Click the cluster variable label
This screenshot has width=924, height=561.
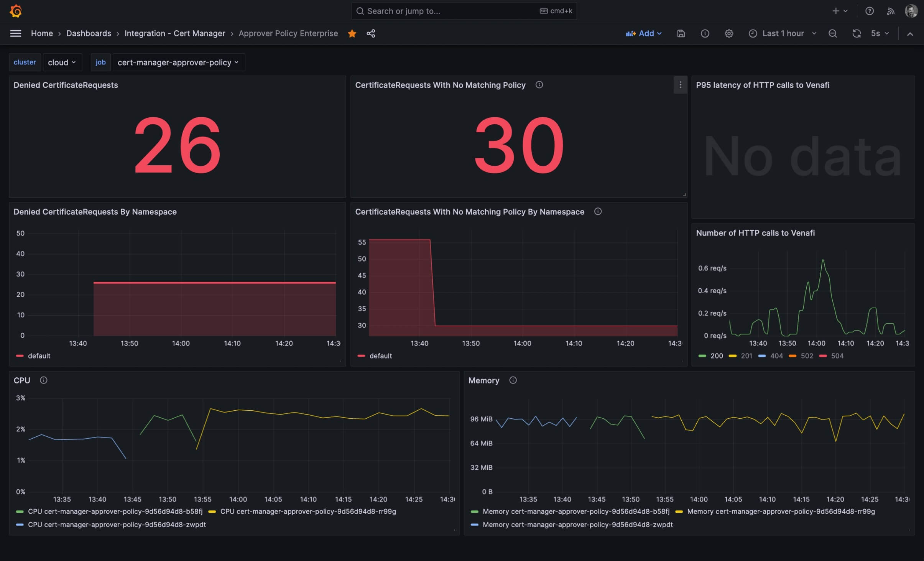25,62
